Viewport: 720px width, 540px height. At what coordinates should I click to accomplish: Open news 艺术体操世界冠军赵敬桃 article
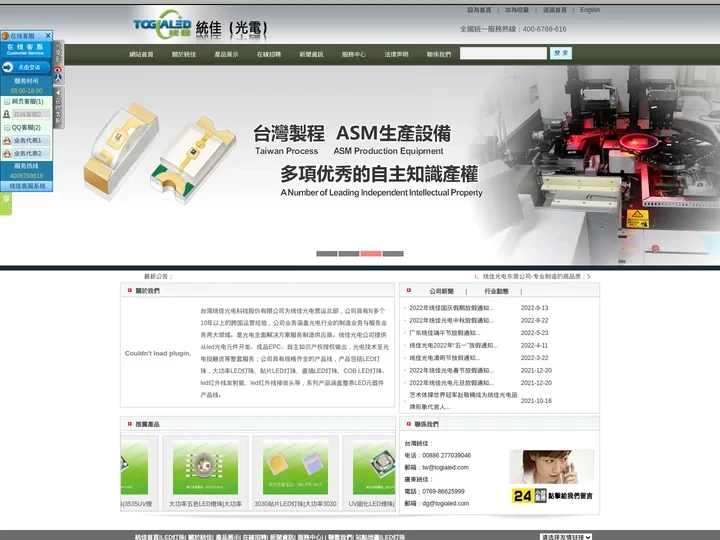[463, 400]
